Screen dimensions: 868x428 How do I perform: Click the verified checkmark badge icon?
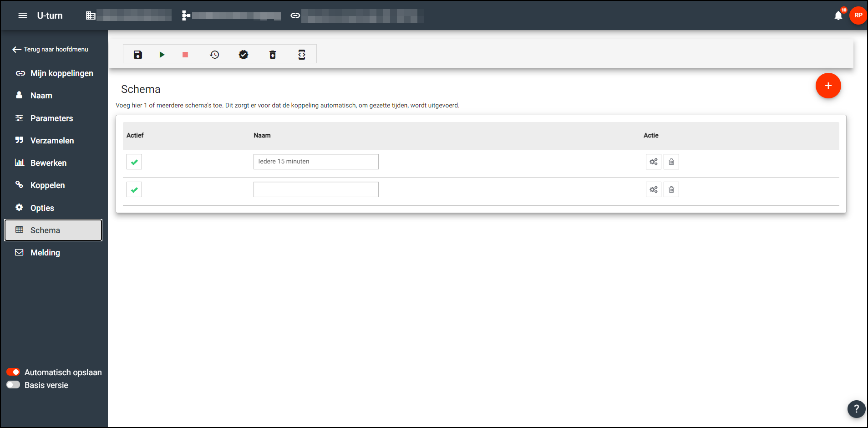[x=244, y=55]
